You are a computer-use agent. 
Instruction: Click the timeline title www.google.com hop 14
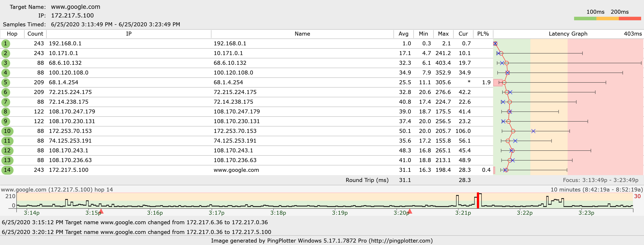(57, 190)
